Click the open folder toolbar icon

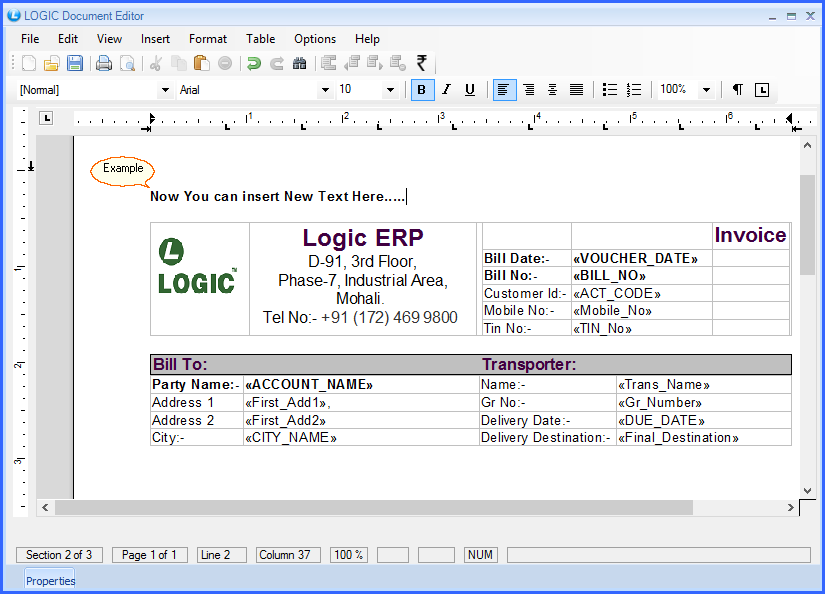pos(52,63)
